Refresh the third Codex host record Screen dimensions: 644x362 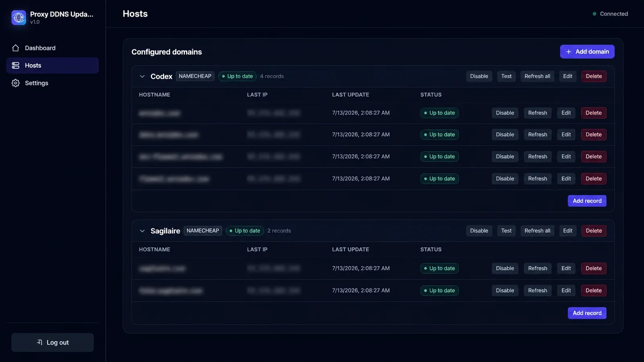537,156
